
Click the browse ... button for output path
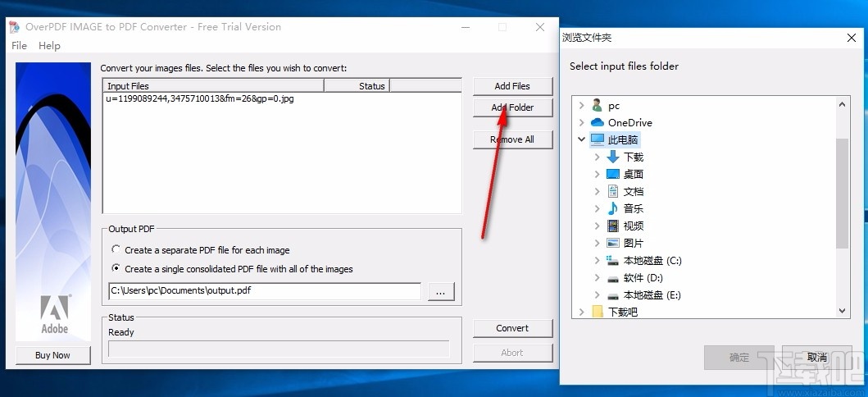(441, 292)
